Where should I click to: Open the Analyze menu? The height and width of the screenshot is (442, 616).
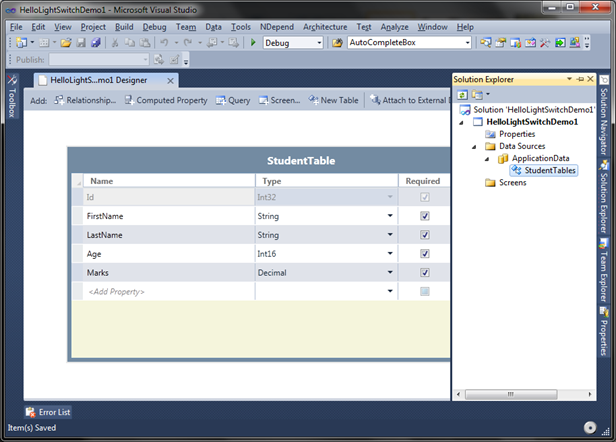tap(394, 27)
